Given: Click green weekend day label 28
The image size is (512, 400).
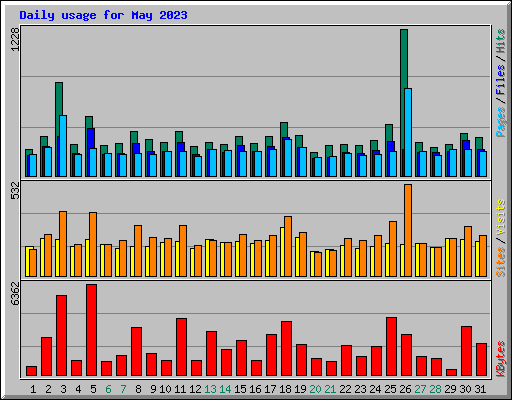Looking at the screenshot, I should pyautogui.click(x=435, y=389).
